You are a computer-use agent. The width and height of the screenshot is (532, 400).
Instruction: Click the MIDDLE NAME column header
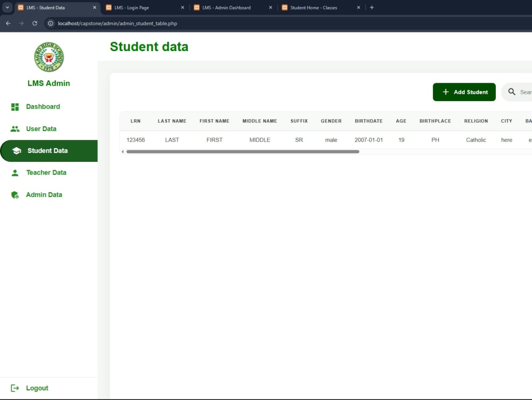click(260, 121)
